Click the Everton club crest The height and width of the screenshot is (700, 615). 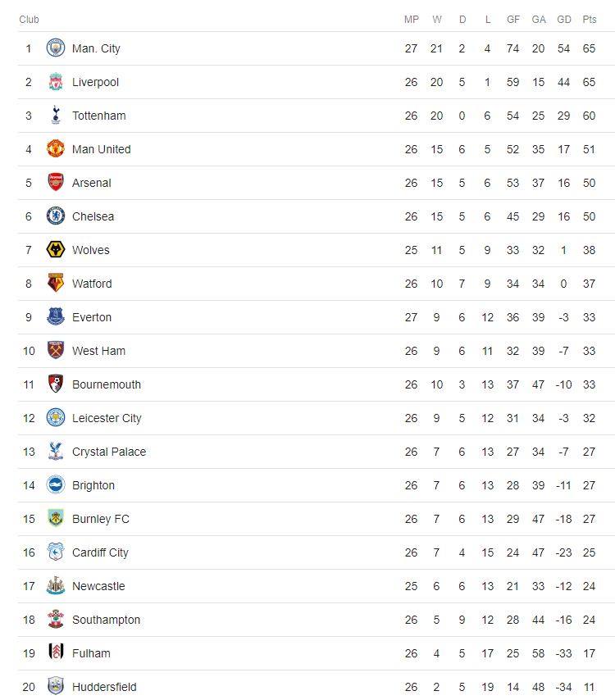tap(56, 316)
